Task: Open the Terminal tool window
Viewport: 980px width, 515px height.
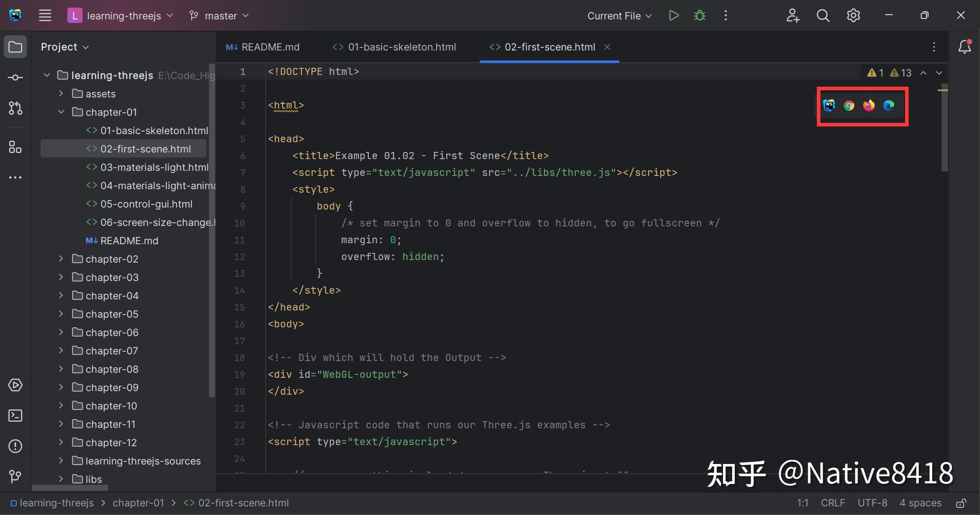Action: (x=15, y=416)
